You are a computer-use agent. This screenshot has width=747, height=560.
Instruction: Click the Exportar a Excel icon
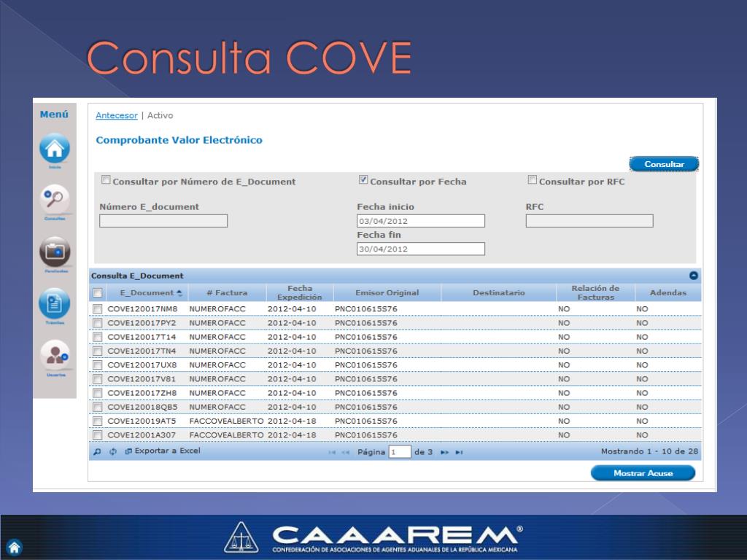click(128, 451)
